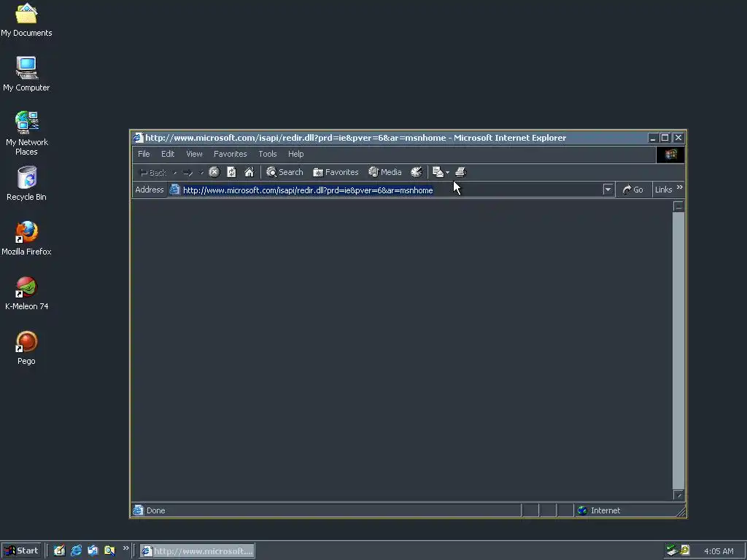Select the Mozilla Firefox desktop shortcut

(x=26, y=238)
